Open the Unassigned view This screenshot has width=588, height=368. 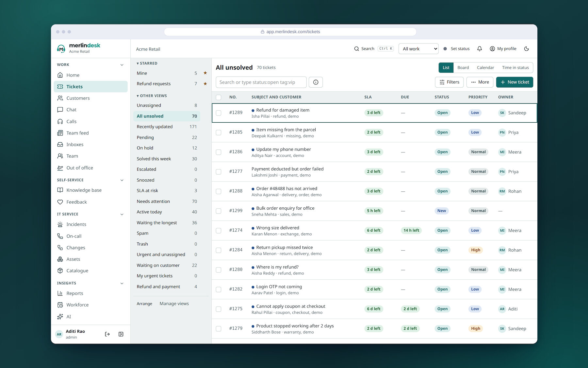pyautogui.click(x=167, y=105)
